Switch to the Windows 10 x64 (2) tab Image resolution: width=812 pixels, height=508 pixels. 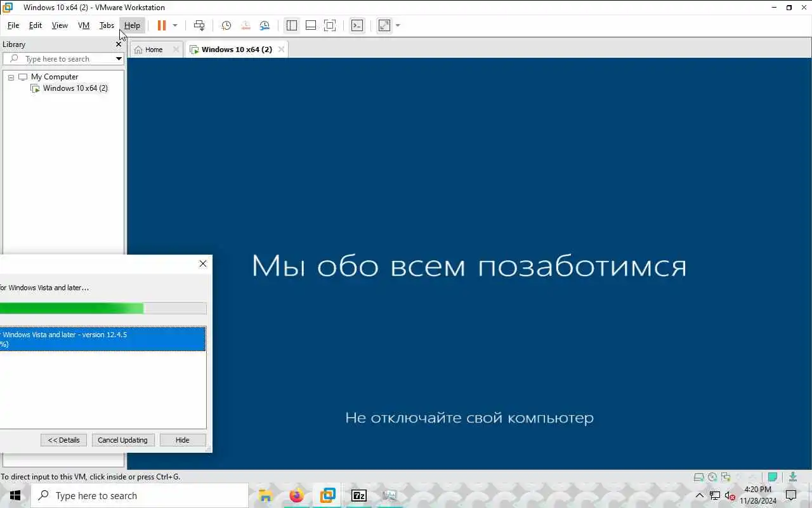(236, 50)
